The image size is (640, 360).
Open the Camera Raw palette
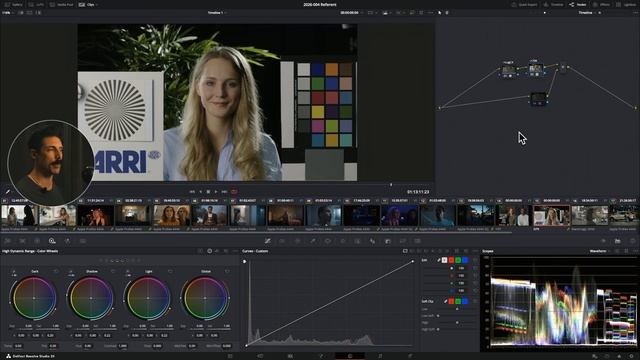(7, 241)
